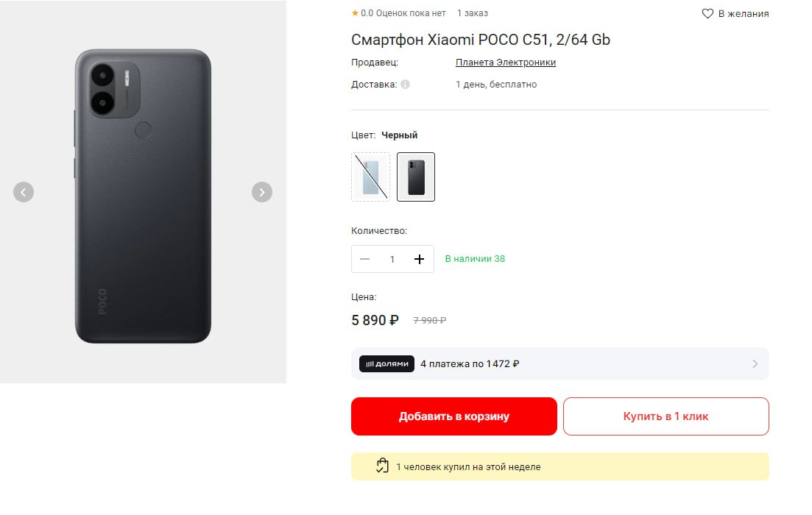
Task: Increase quantity with the plus button
Action: 420,259
